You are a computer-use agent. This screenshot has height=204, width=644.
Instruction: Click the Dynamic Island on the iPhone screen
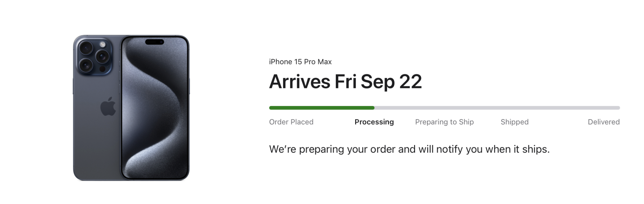coord(155,42)
